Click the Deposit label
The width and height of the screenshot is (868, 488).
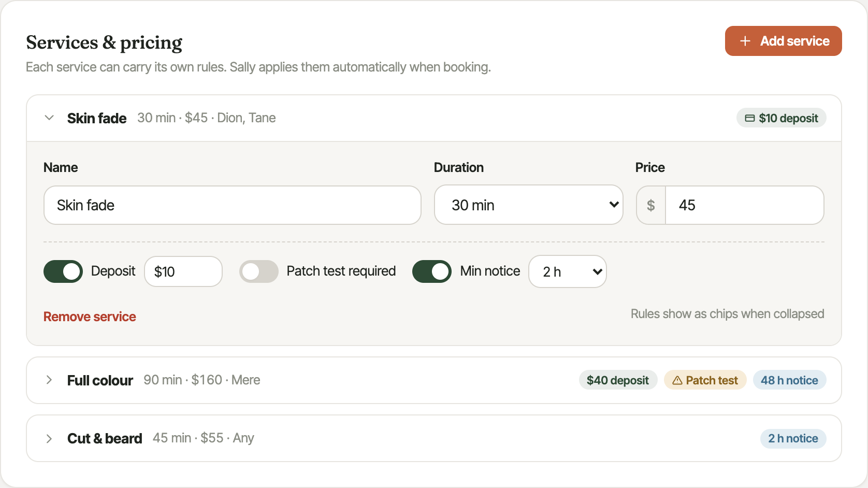[113, 271]
